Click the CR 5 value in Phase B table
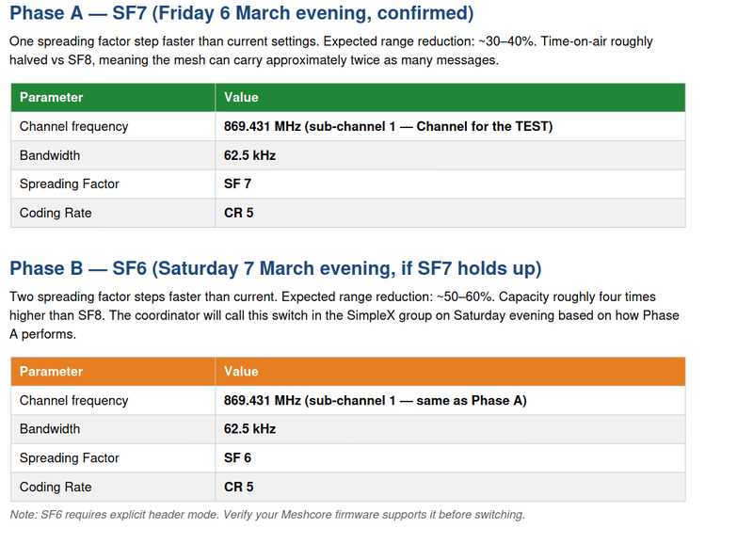The image size is (753, 560). click(x=238, y=487)
